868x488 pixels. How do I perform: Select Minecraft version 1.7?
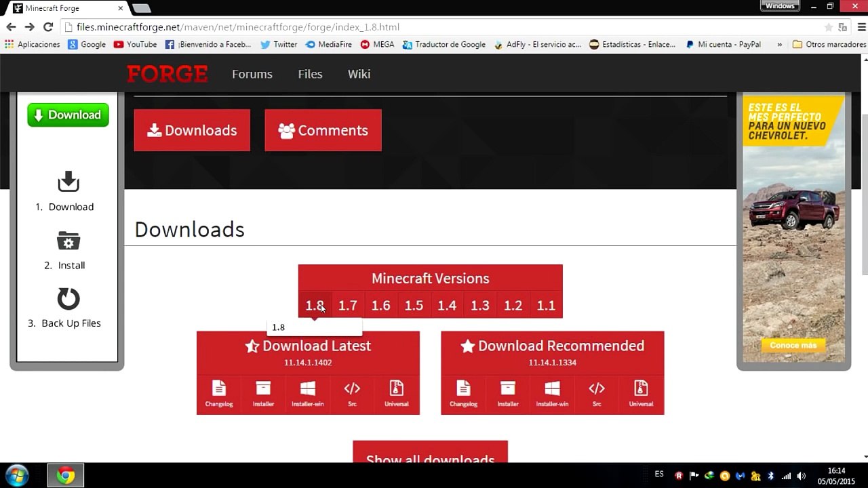coord(348,306)
